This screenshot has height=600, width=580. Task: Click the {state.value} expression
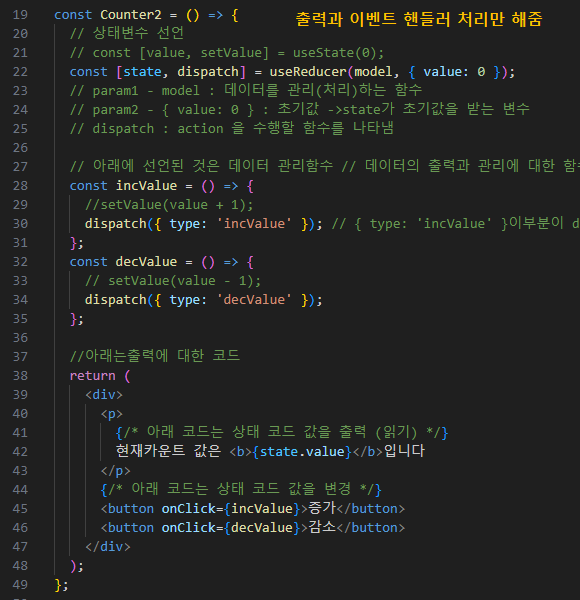tap(302, 452)
